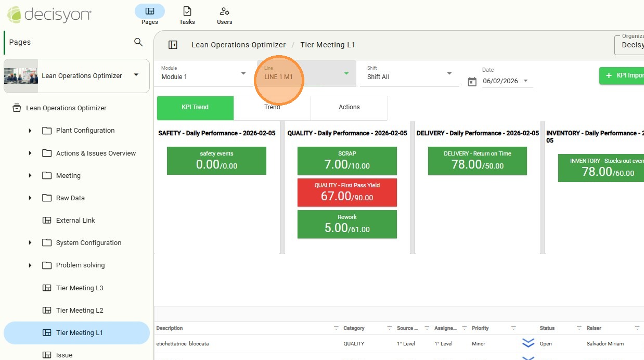The height and width of the screenshot is (360, 644).
Task: Click the search icon in Pages panel
Action: click(x=138, y=42)
